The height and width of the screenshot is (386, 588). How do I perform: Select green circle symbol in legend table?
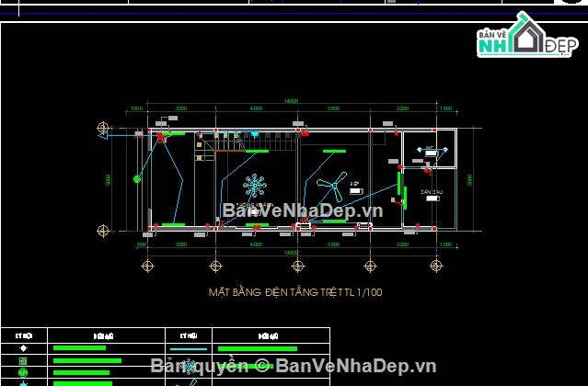[x=23, y=372]
